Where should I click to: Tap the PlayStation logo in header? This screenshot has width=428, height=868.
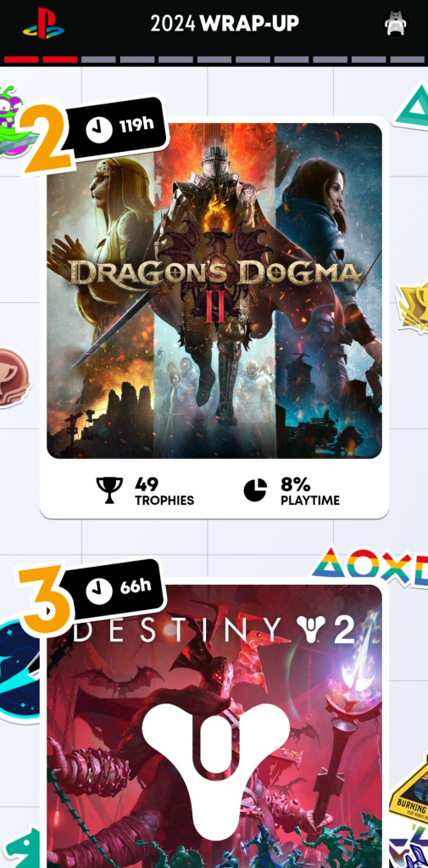[x=43, y=23]
